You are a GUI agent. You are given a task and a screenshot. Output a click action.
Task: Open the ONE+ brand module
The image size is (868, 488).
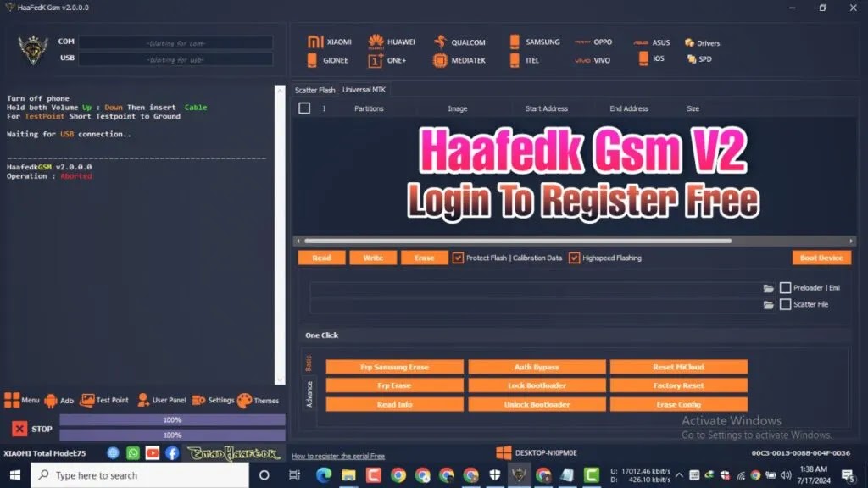[x=387, y=60]
